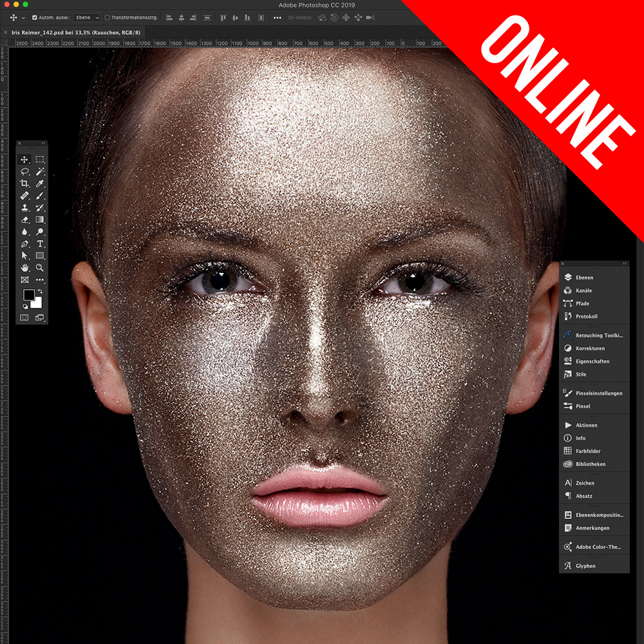Select the Type tool

click(x=40, y=243)
